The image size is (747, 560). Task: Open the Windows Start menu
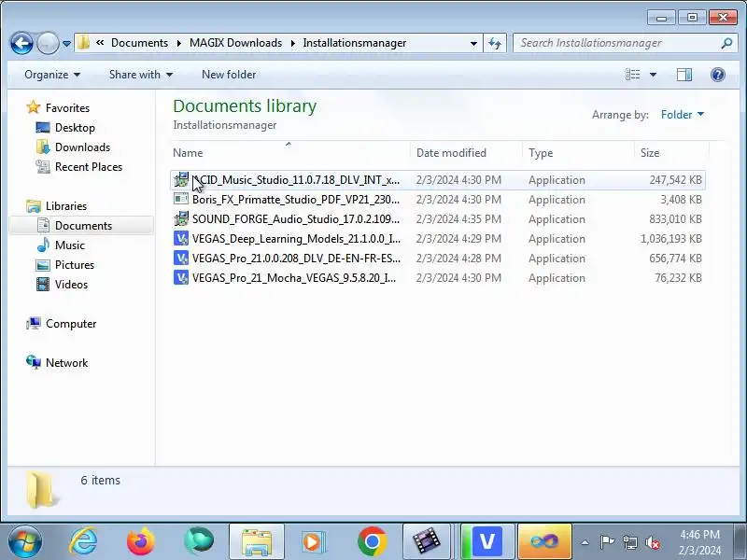25,542
